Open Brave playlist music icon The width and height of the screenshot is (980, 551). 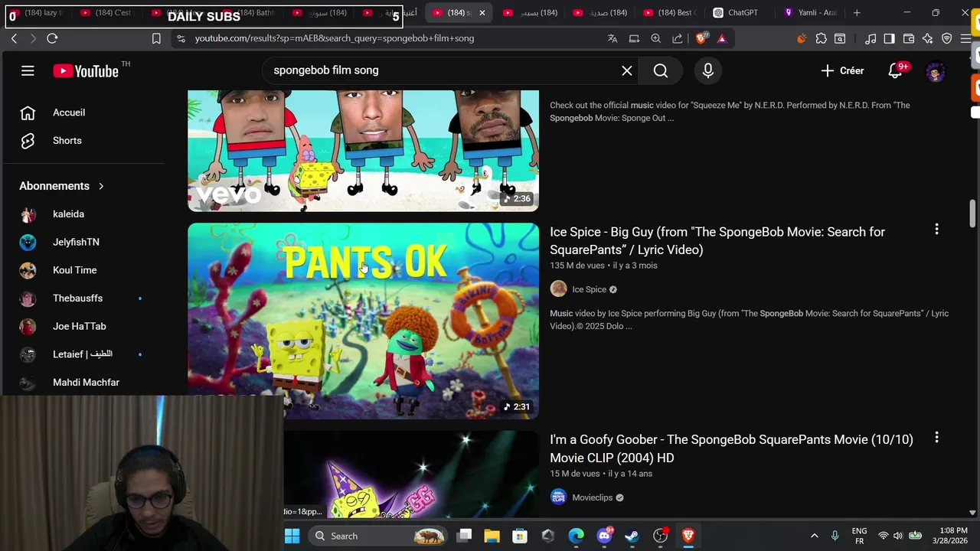[x=871, y=38]
